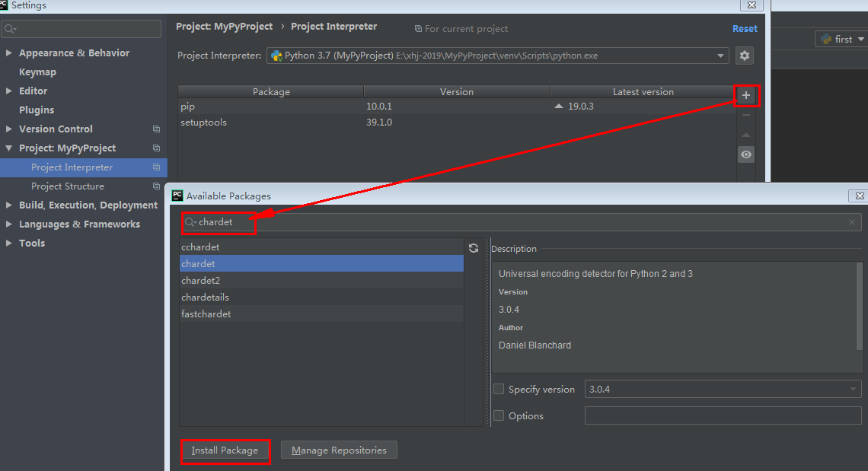This screenshot has height=471, width=868.
Task: Expand Languages & Frameworks section
Action: click(9, 224)
